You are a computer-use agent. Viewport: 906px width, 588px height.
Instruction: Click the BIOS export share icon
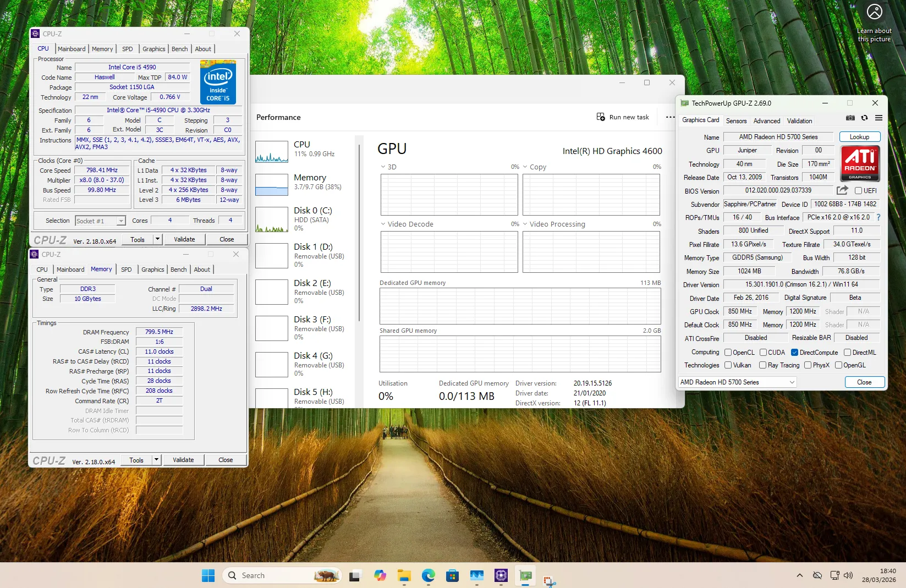coord(842,190)
